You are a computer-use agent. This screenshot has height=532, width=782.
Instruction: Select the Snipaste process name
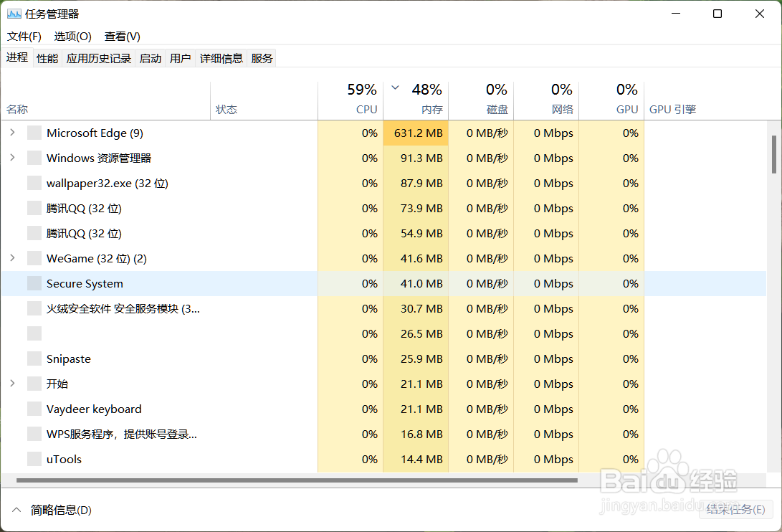(x=68, y=358)
